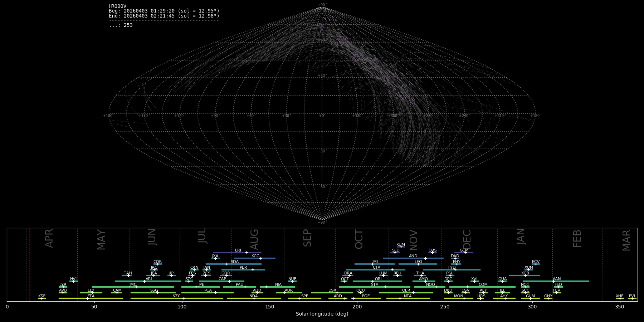The height and width of the screenshot is (322, 644).
Task: Click the peak marker on the PER bar
Action: [253, 270]
